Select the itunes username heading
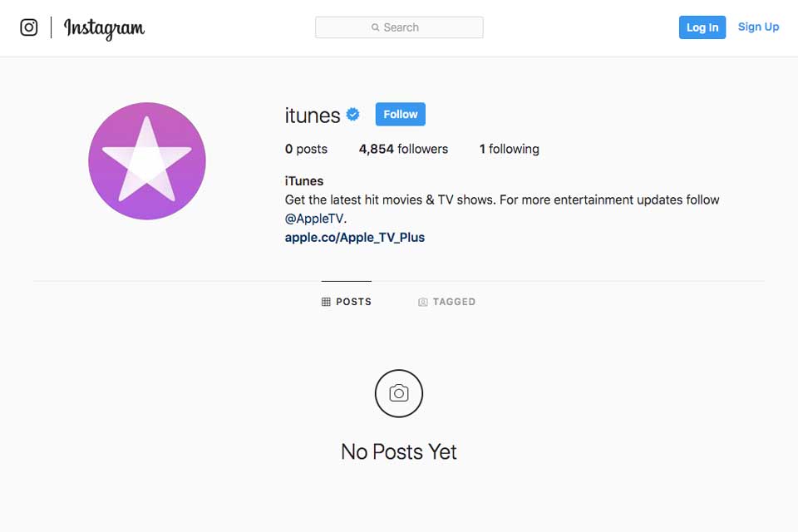798x532 pixels. click(313, 116)
